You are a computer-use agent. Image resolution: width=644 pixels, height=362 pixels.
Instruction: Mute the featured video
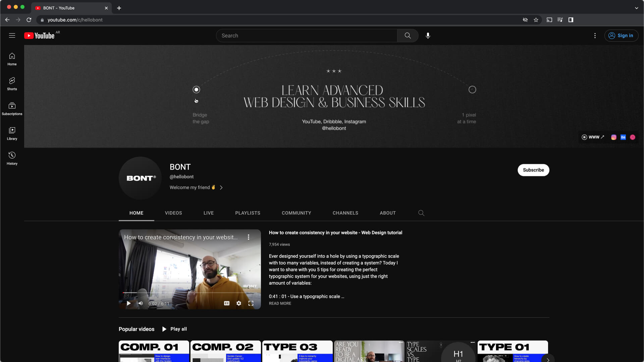click(x=141, y=303)
